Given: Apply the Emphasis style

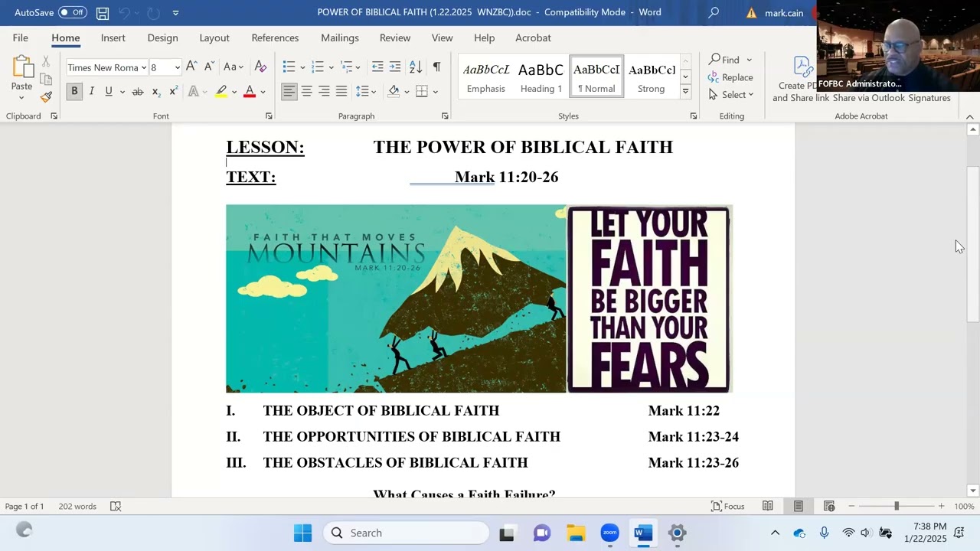Looking at the screenshot, I should 485,77.
